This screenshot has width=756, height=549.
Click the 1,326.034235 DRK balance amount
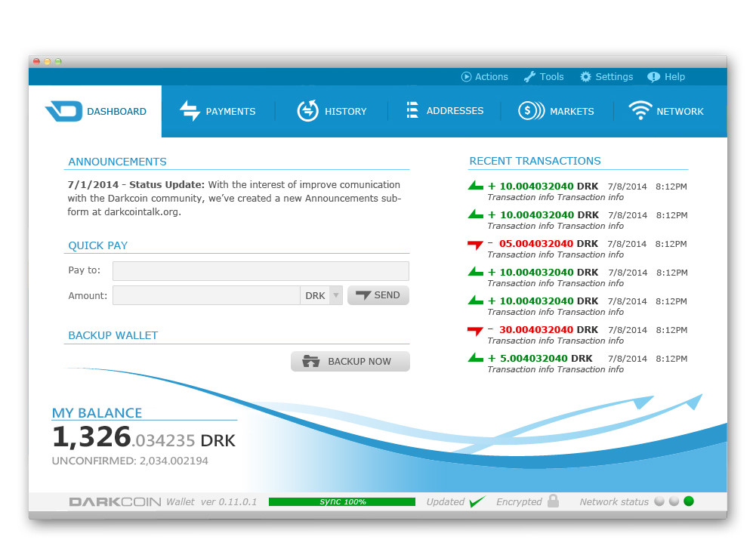click(x=143, y=437)
